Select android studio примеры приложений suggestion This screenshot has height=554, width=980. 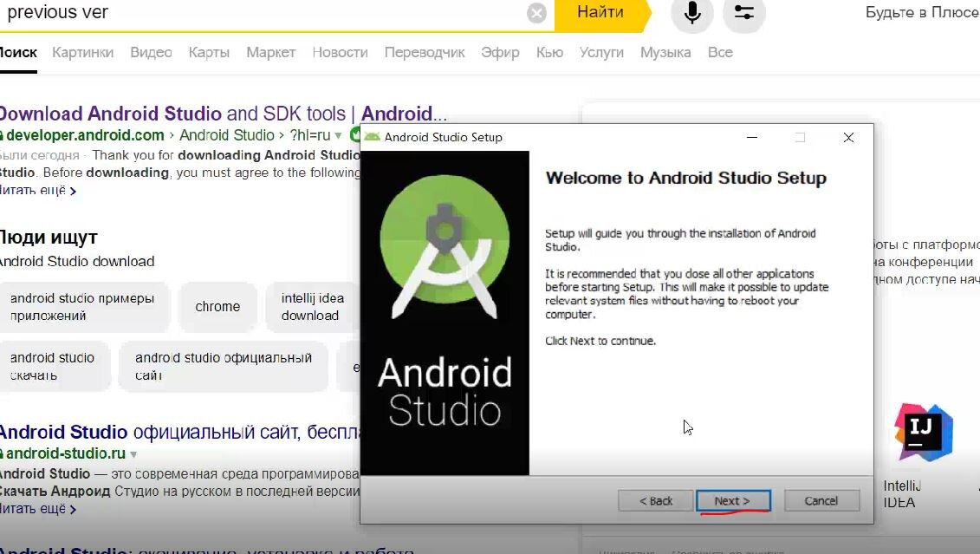84,307
